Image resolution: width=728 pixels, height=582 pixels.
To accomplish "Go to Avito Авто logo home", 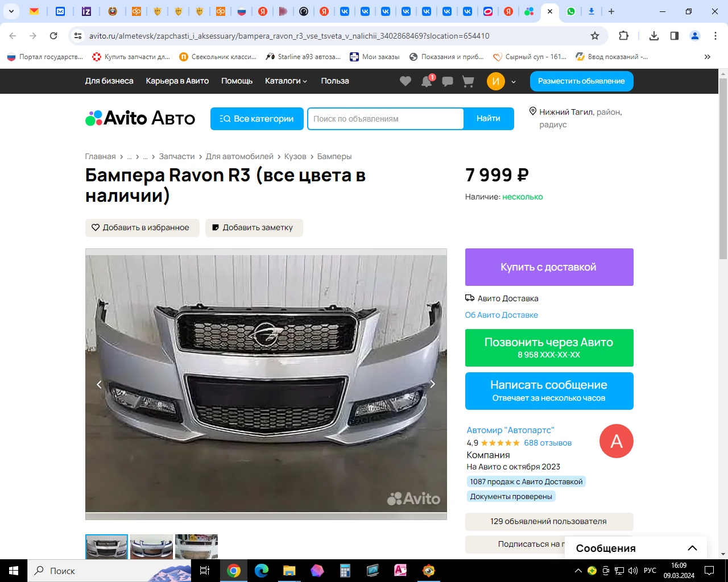I will click(140, 118).
